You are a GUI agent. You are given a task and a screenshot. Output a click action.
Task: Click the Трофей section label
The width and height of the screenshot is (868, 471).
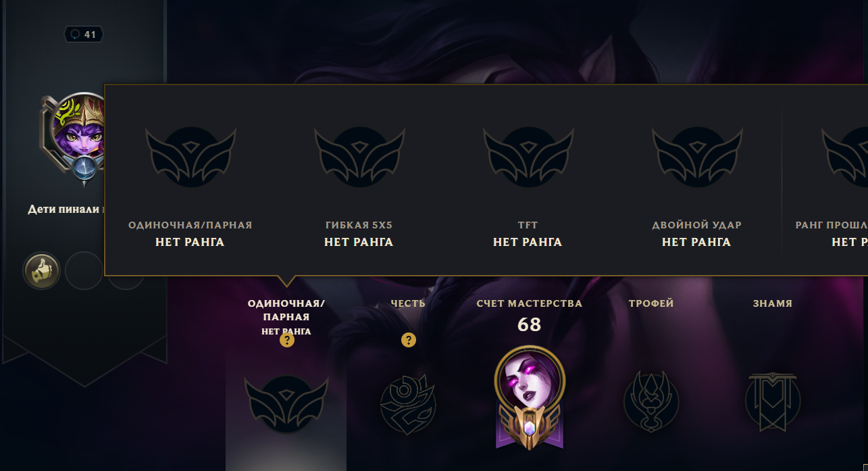(x=651, y=304)
